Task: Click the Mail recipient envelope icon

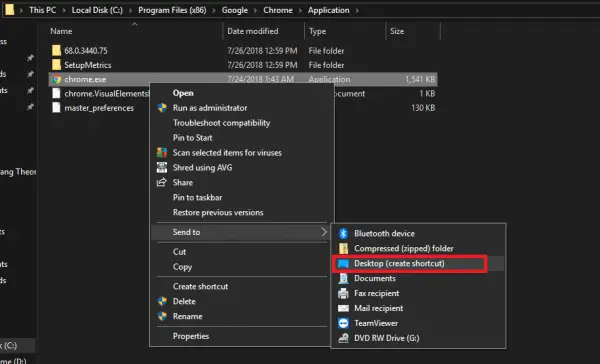Action: 343,308
